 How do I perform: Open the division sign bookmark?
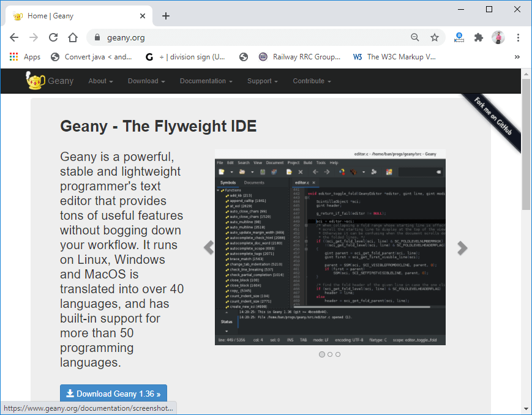185,57
